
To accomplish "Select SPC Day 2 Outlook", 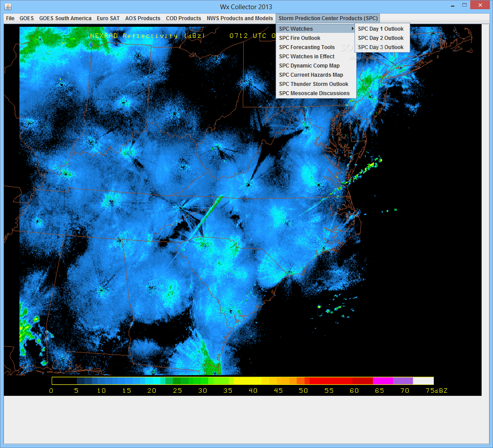I will 382,38.
